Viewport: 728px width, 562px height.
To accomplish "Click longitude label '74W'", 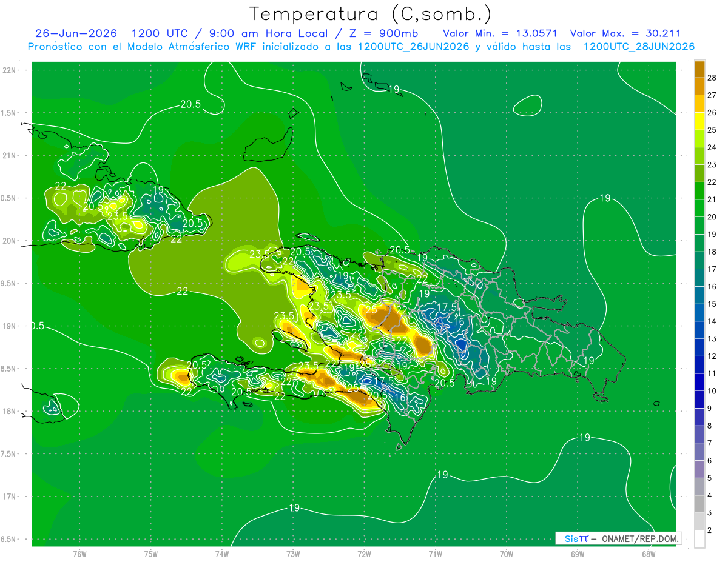I will click(222, 554).
